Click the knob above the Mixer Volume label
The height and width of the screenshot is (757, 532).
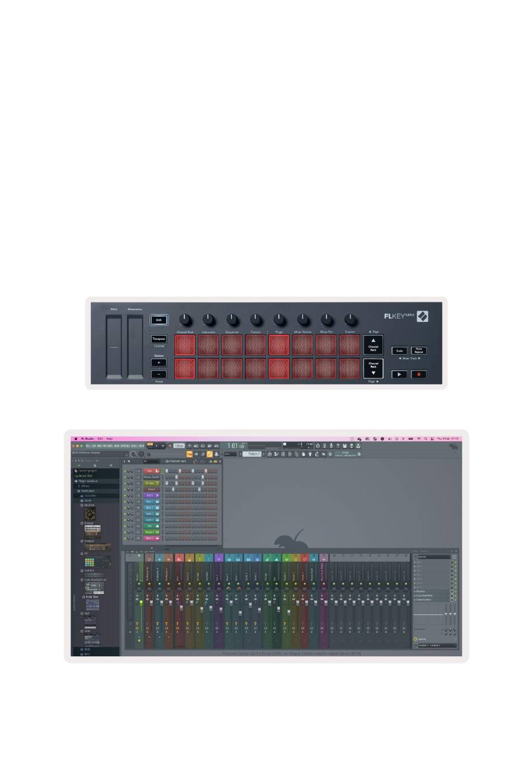point(303,320)
